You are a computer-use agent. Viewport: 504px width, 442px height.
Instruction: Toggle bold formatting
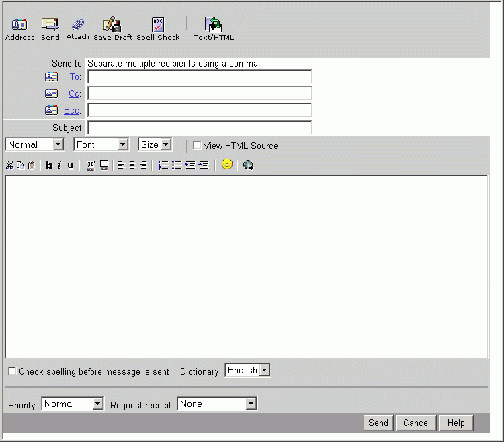click(x=49, y=165)
